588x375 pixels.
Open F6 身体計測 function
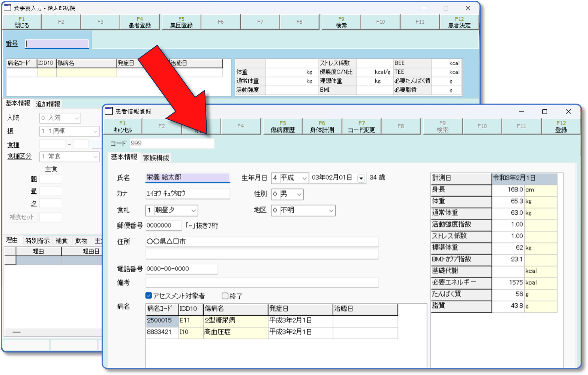[x=322, y=127]
